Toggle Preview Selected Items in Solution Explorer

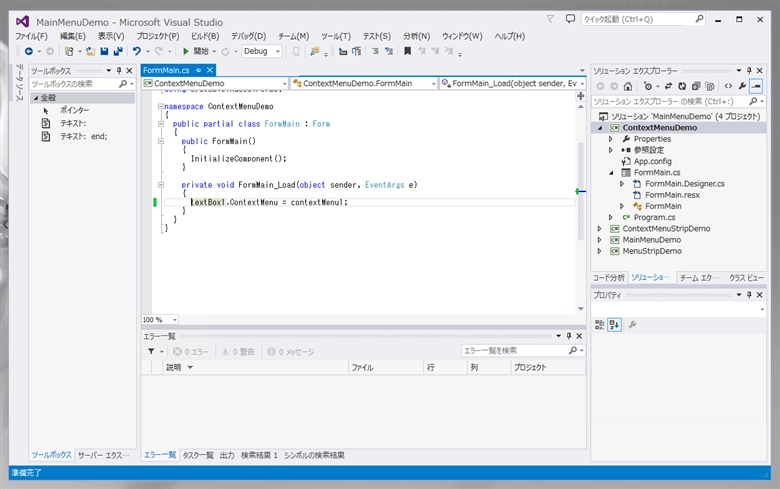(x=756, y=86)
